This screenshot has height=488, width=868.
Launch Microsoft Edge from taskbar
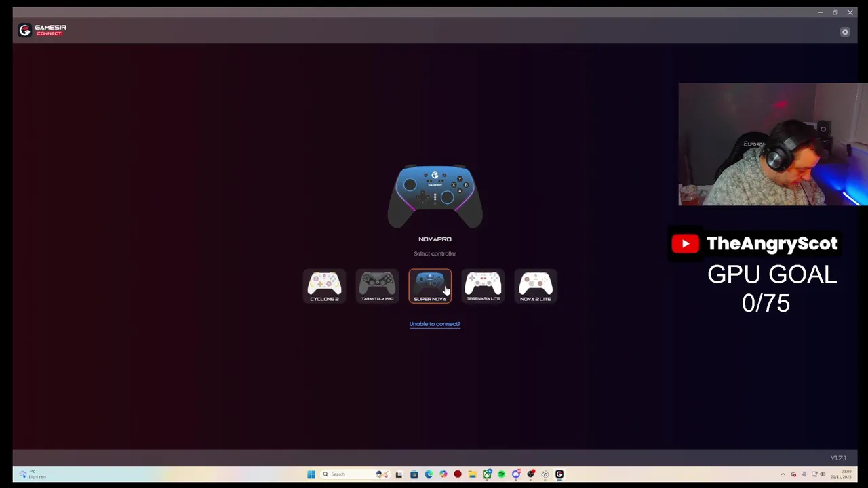tap(429, 474)
